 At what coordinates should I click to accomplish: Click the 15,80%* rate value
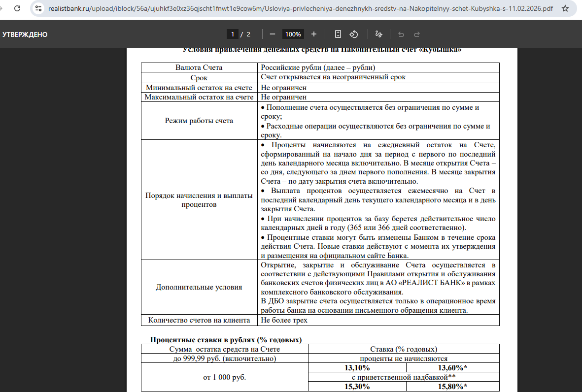(x=452, y=386)
